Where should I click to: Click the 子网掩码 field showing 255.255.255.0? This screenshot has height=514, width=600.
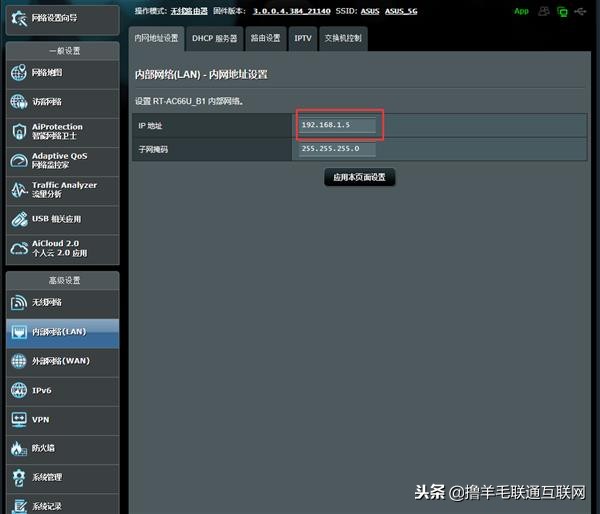(x=337, y=149)
